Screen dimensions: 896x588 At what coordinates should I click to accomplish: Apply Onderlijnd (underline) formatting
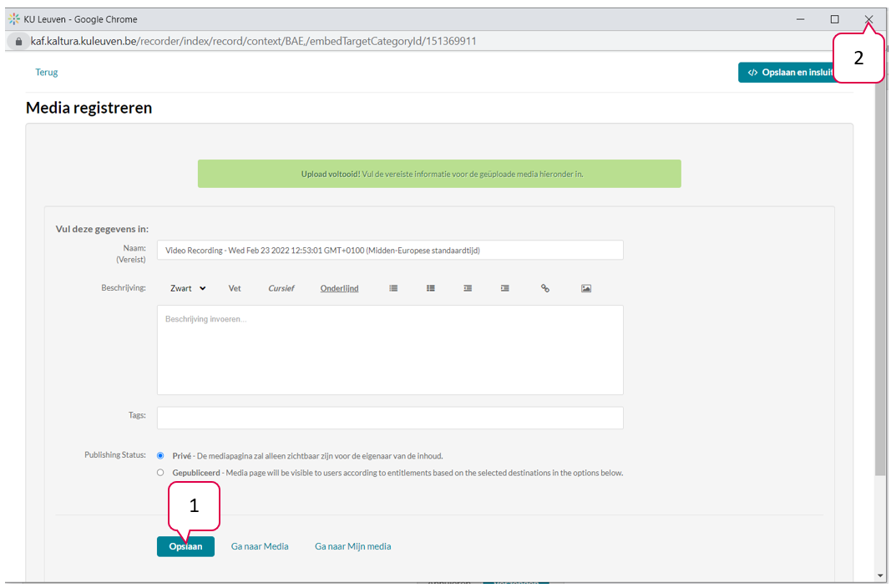point(339,289)
